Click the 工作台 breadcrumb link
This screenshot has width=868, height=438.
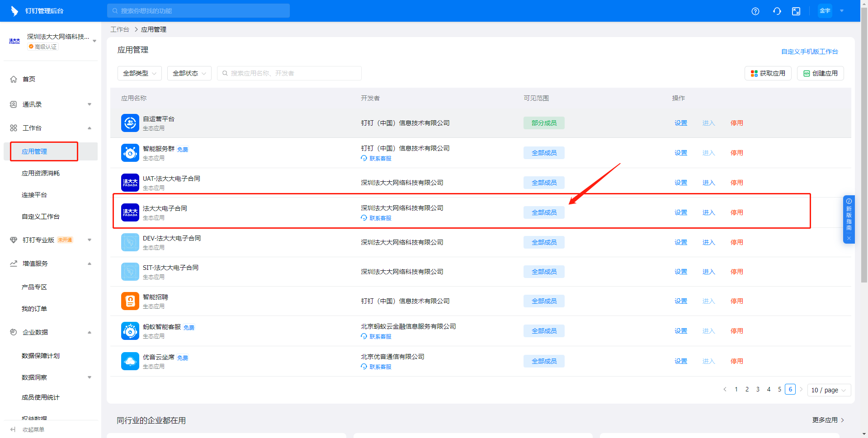click(x=120, y=29)
